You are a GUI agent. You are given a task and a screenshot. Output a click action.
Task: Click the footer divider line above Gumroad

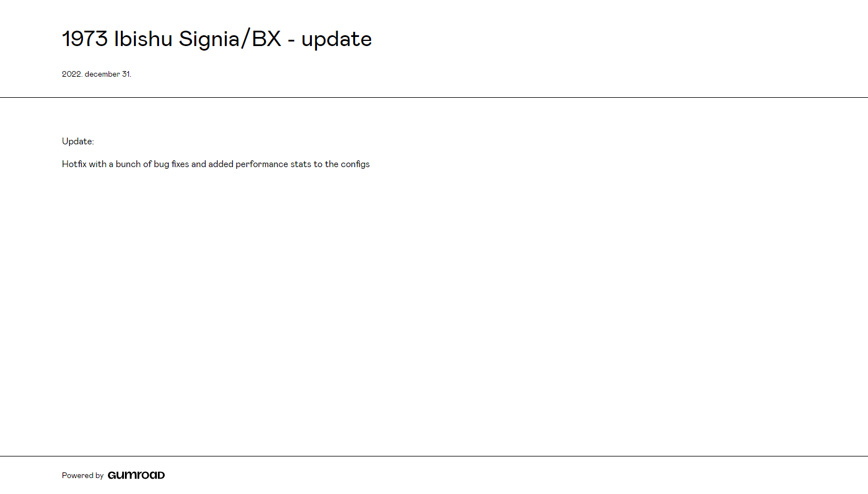click(x=434, y=456)
